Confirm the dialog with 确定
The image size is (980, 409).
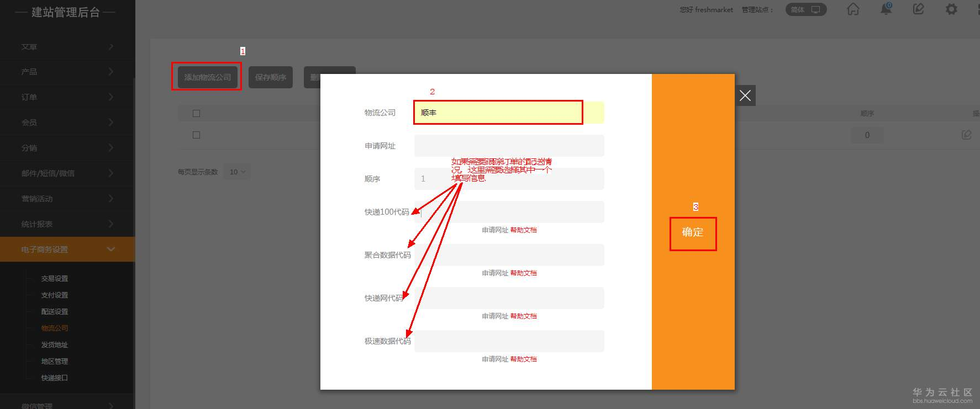click(x=693, y=232)
